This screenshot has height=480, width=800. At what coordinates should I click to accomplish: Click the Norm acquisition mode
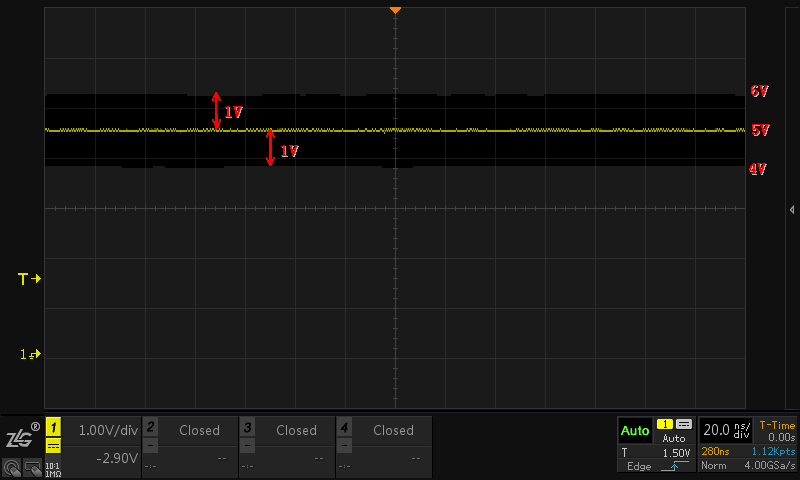713,466
